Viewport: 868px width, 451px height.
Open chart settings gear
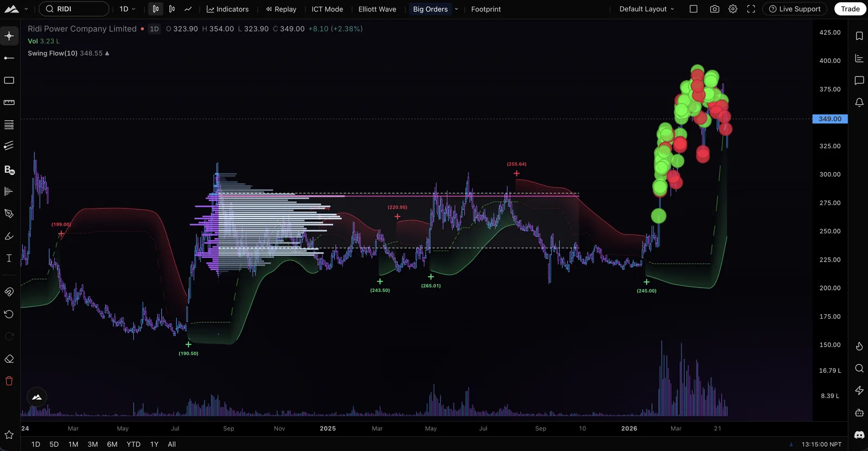[733, 9]
